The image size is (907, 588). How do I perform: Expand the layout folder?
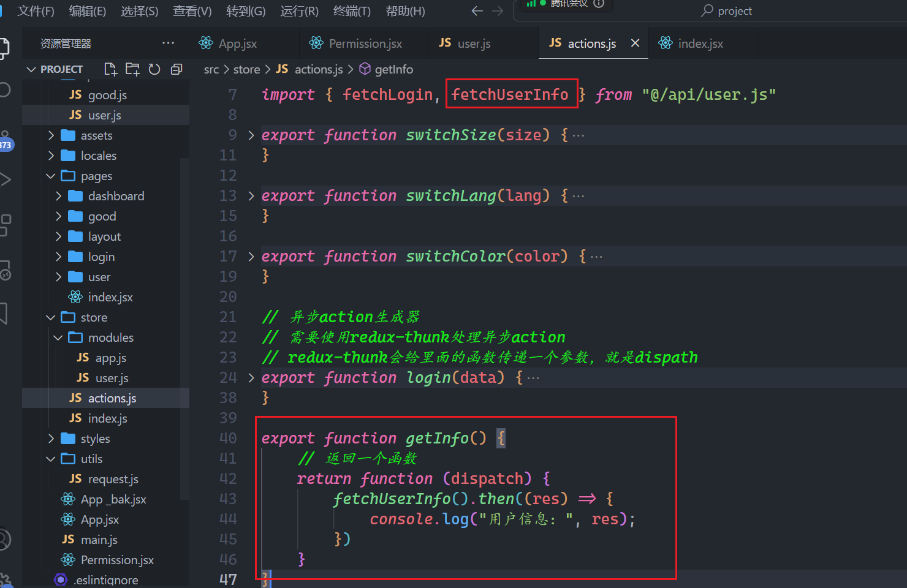coord(105,236)
